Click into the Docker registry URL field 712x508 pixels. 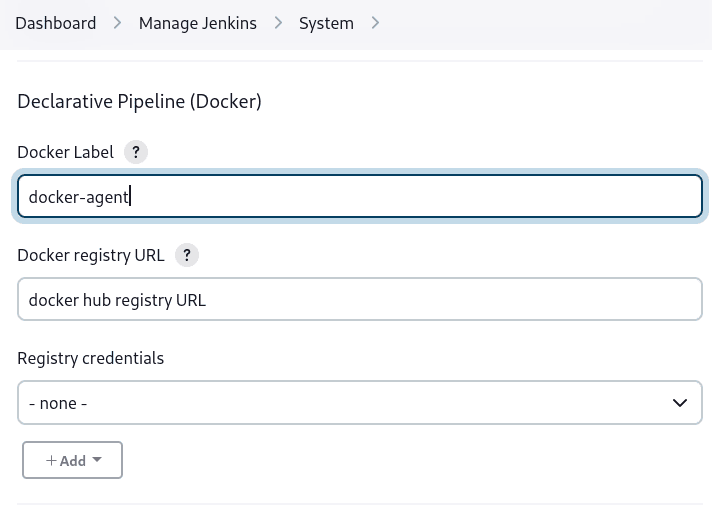359,300
